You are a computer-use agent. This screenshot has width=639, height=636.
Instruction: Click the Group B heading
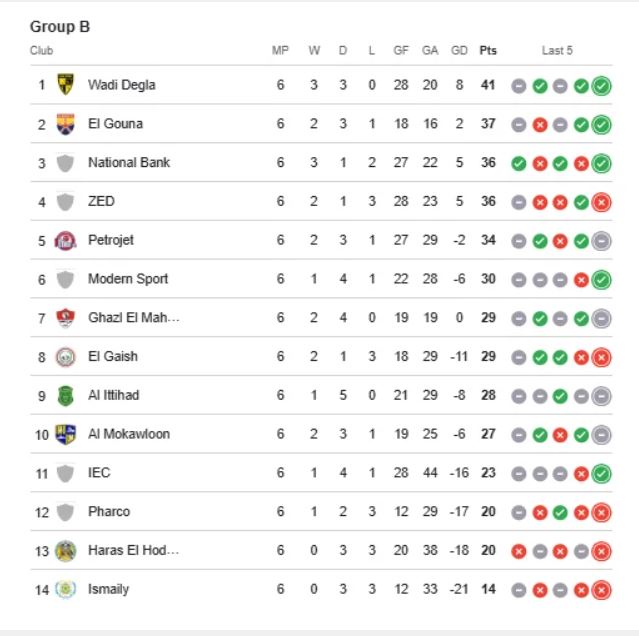60,27
